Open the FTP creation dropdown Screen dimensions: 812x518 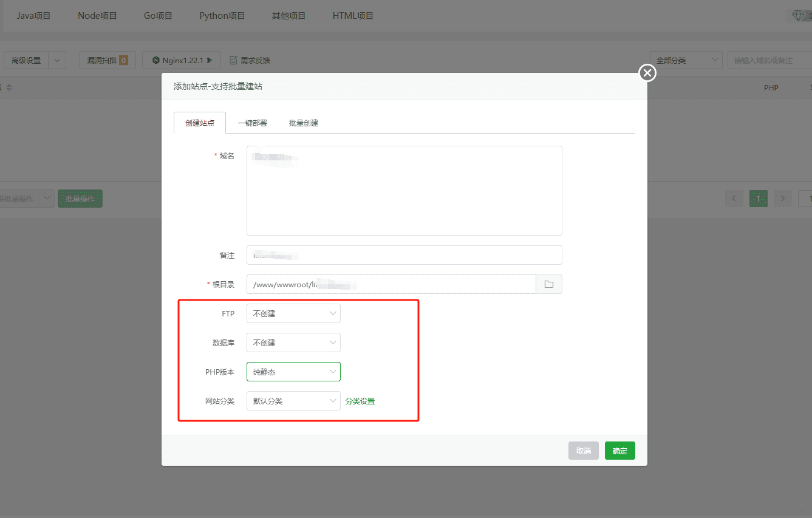click(293, 313)
